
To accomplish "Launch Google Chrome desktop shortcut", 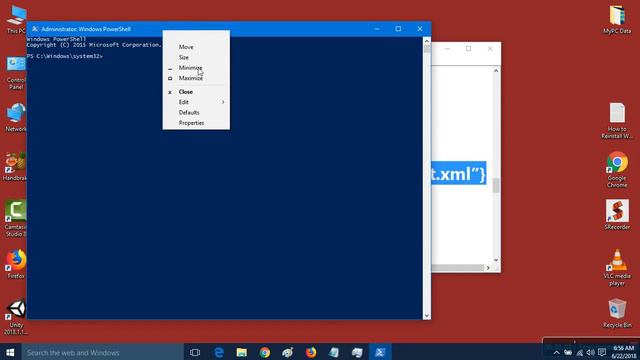I will [617, 170].
